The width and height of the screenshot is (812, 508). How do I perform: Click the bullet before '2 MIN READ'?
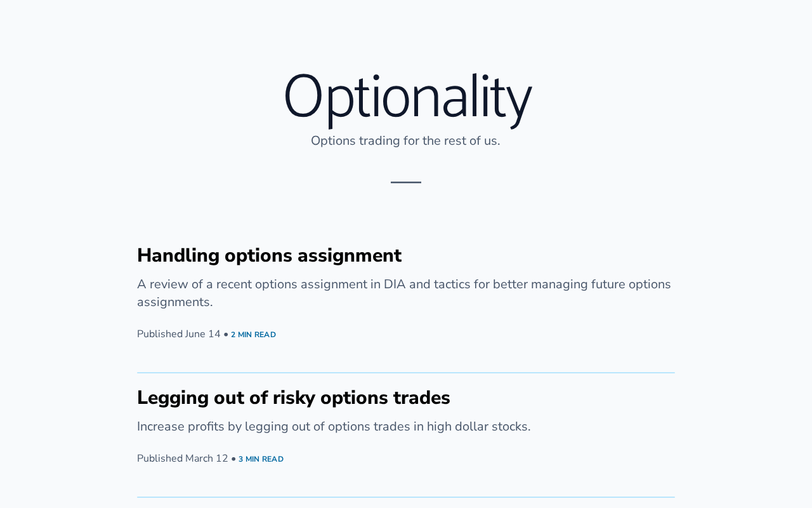(226, 335)
